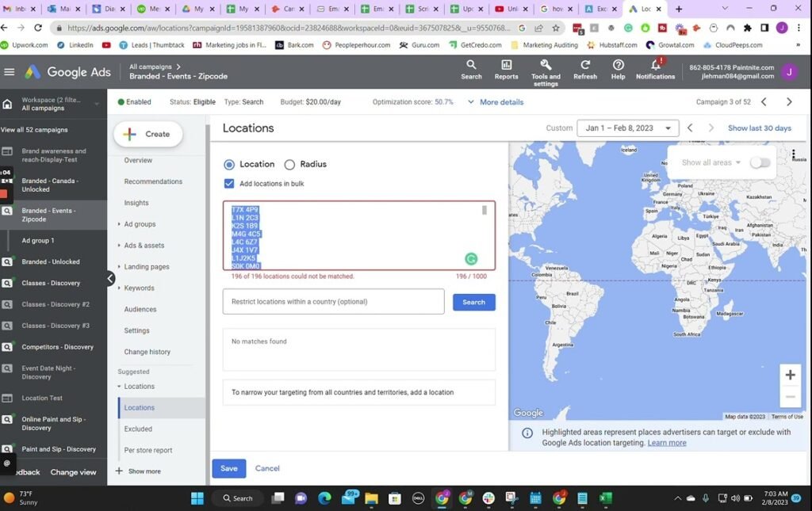Collapse the Locations section in navigation

[119, 387]
